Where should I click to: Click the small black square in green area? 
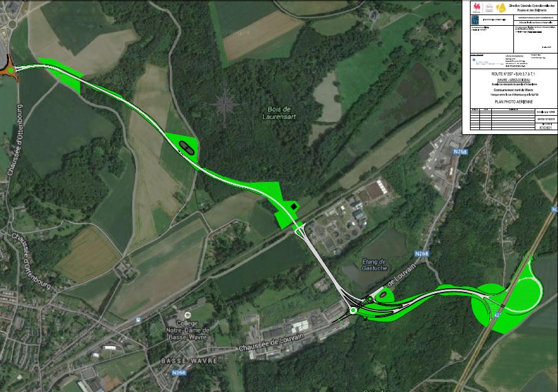click(x=294, y=206)
